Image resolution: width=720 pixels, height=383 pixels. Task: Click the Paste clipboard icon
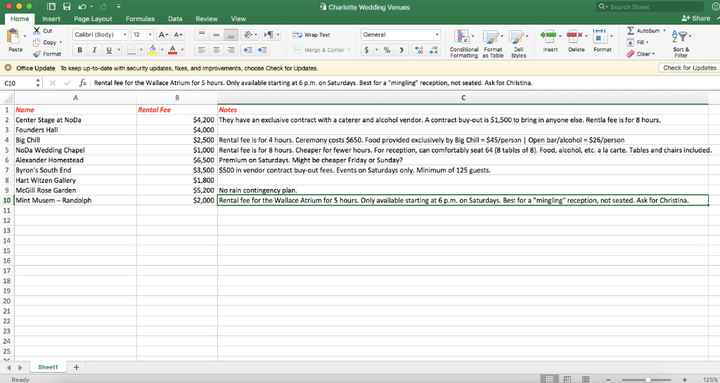[13, 36]
